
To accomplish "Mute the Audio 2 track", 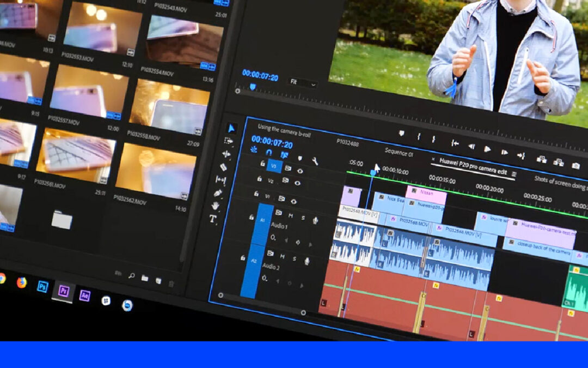I will tap(282, 256).
